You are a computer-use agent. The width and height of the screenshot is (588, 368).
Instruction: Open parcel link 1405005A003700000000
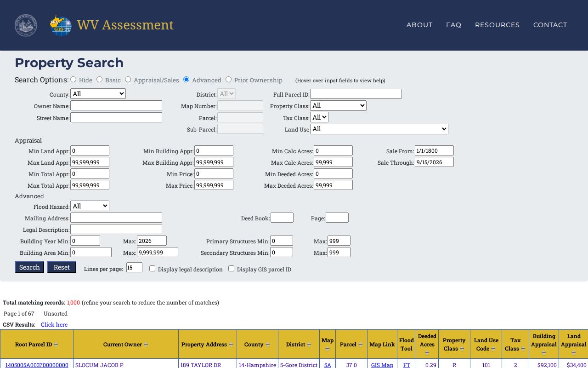point(37,365)
